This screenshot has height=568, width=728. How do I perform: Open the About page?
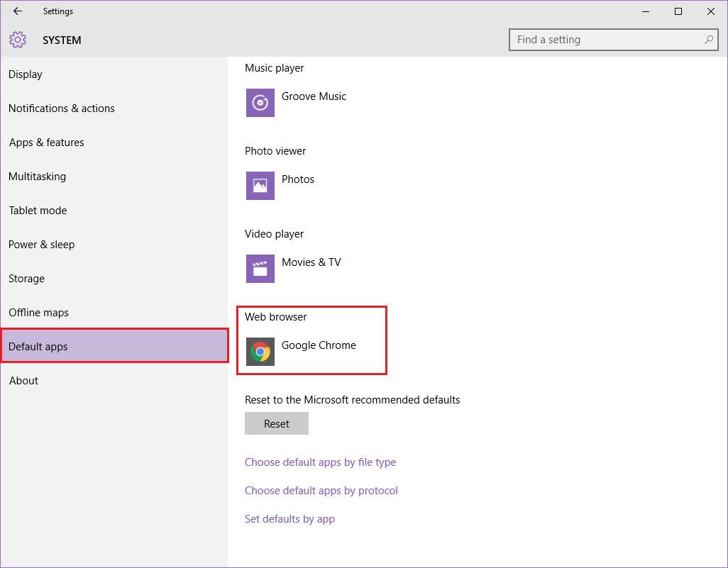point(114,381)
